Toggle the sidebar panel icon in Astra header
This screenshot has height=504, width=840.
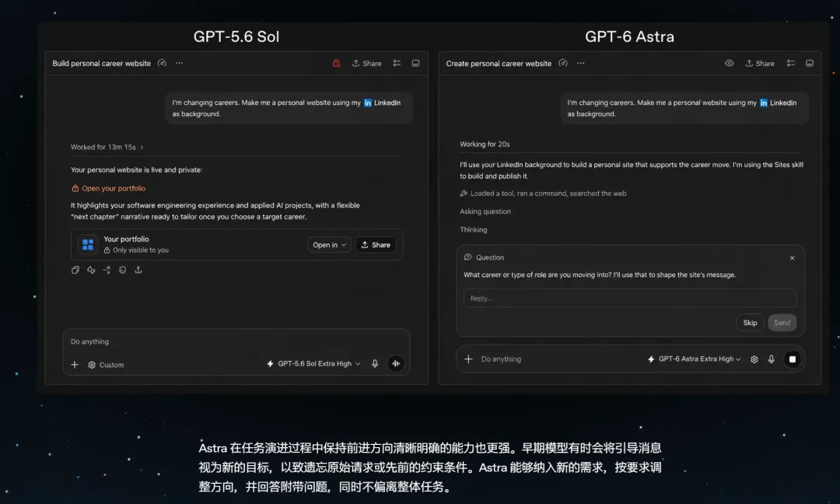(x=810, y=63)
